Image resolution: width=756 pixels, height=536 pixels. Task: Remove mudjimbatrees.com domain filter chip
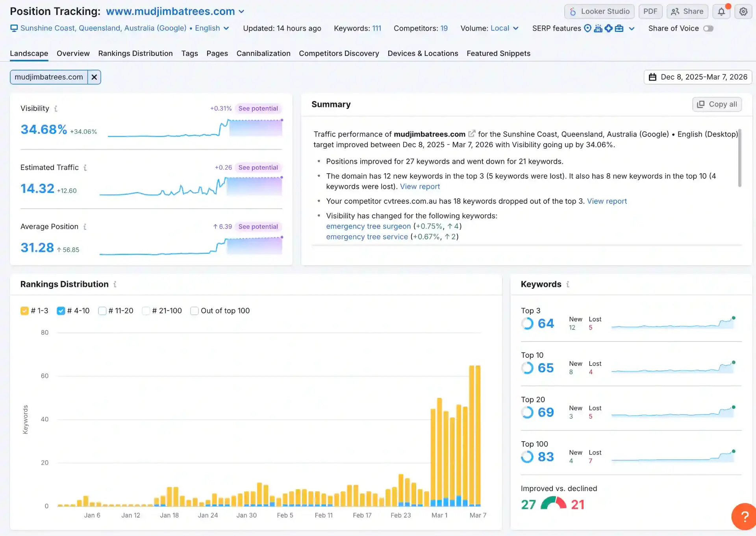coord(94,77)
